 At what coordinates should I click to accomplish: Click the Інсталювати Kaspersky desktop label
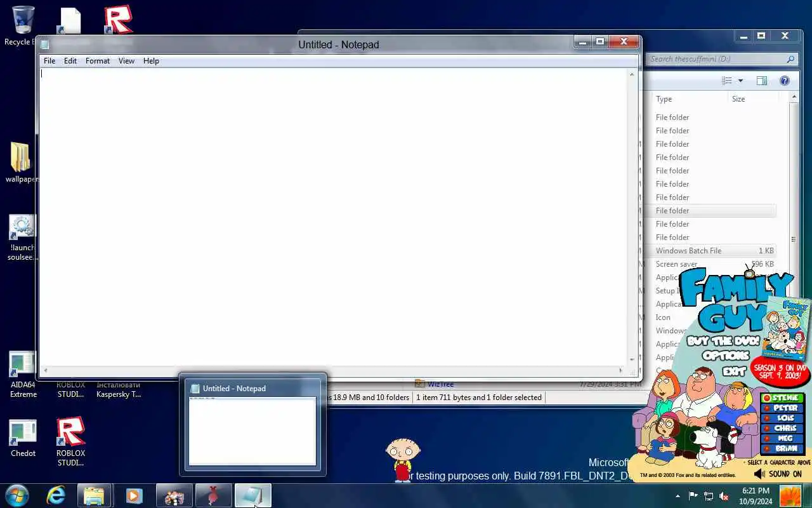click(119, 389)
